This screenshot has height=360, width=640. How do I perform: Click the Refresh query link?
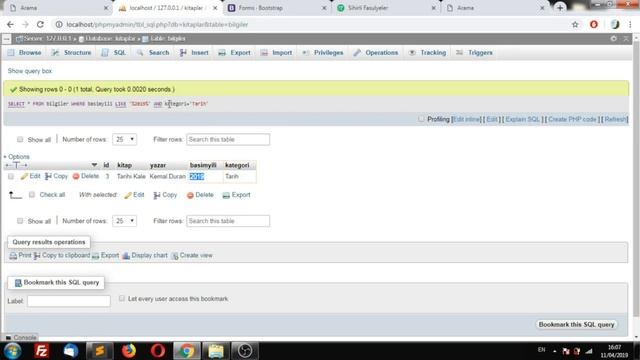[x=616, y=119]
